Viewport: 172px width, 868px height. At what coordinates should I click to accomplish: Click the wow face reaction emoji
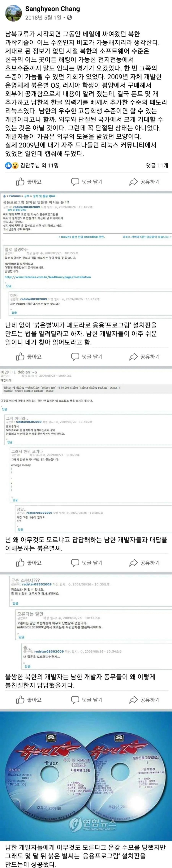tap(15, 165)
